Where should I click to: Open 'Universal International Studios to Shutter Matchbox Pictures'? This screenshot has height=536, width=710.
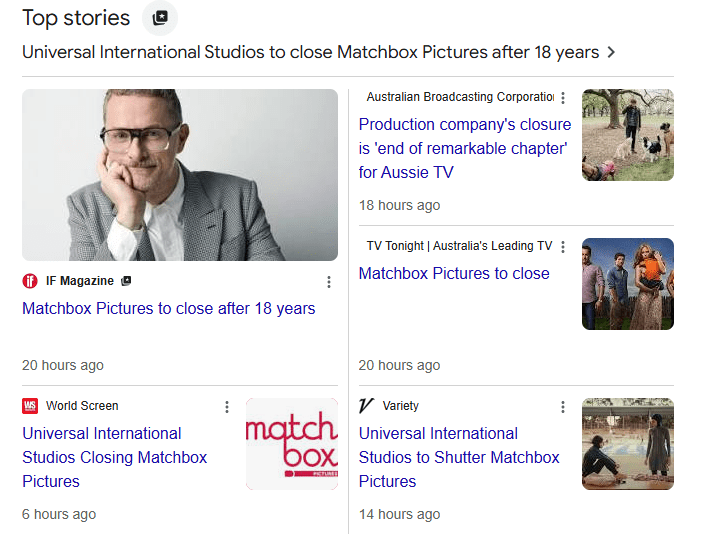pos(459,457)
